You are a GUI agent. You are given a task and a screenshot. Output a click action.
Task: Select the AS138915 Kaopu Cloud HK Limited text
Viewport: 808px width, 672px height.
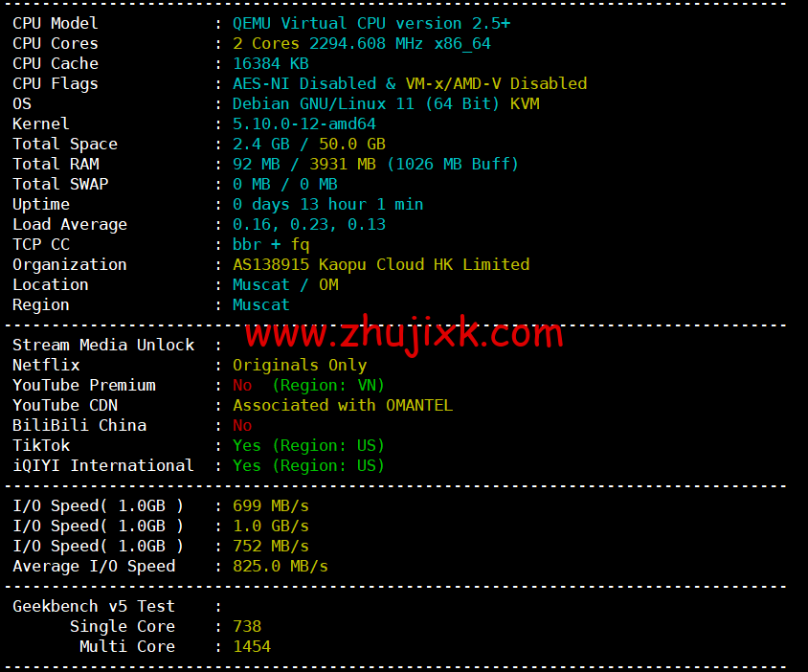pos(381,264)
